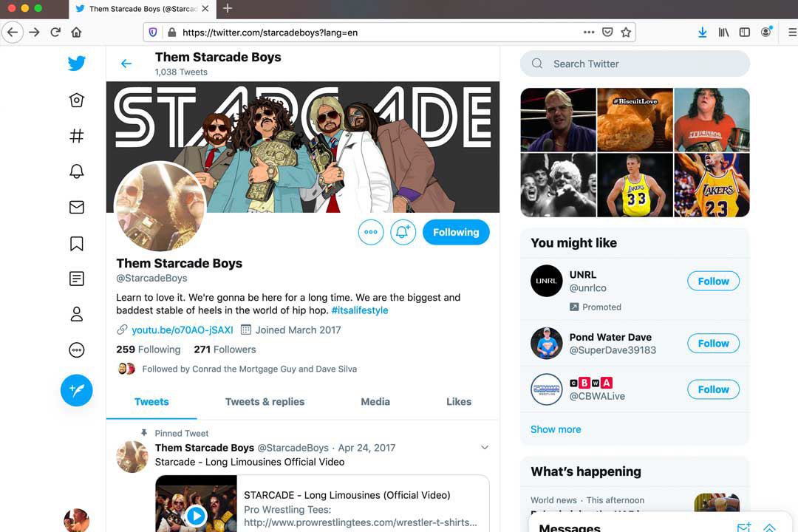Open Lists icon in sidebar
Viewport: 798px width, 532px height.
[x=76, y=279]
